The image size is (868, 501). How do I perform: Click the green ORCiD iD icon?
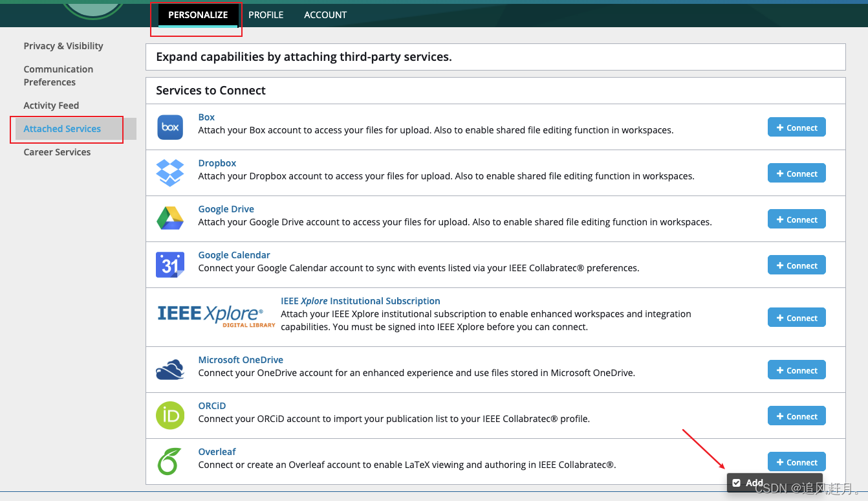[x=169, y=416]
